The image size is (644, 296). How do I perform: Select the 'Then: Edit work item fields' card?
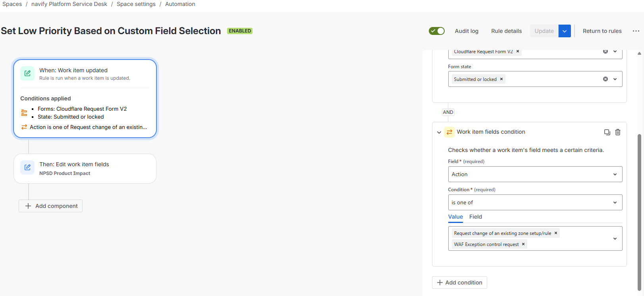pyautogui.click(x=85, y=169)
